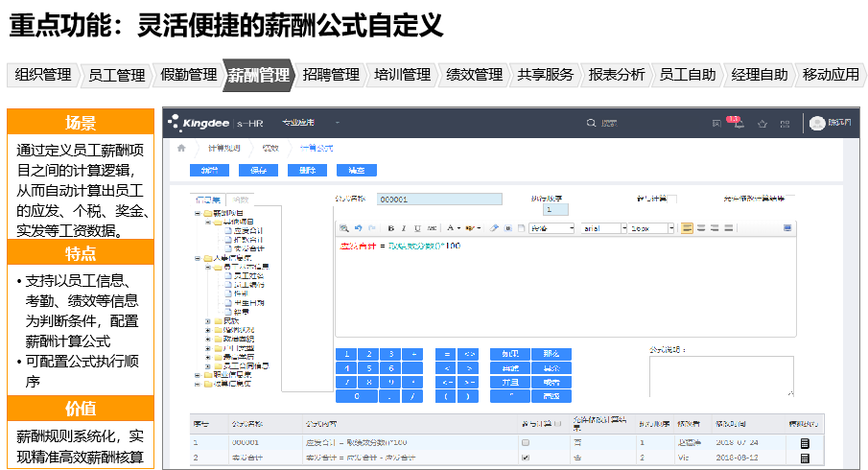Click the action icon in row 2 实发合计
The height and width of the screenshot is (470, 868).
click(805, 458)
